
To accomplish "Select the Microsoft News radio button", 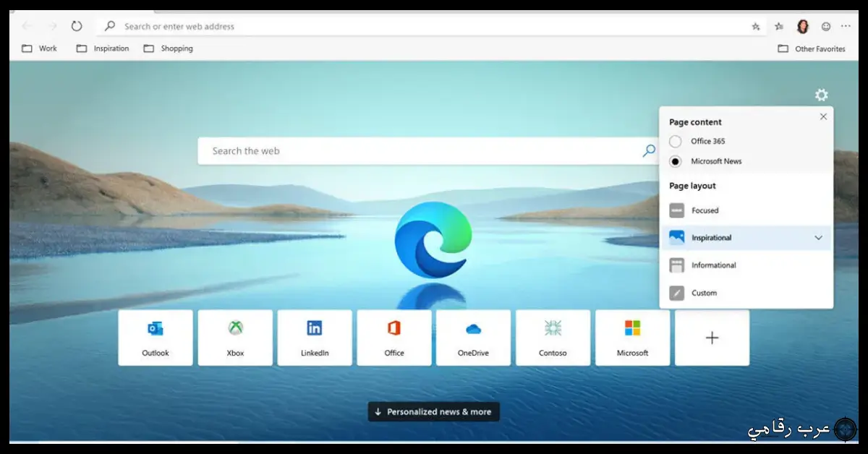I will point(676,161).
